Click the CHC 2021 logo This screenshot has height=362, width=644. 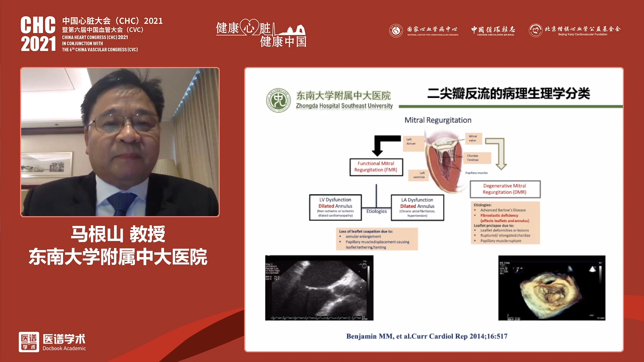pos(38,34)
